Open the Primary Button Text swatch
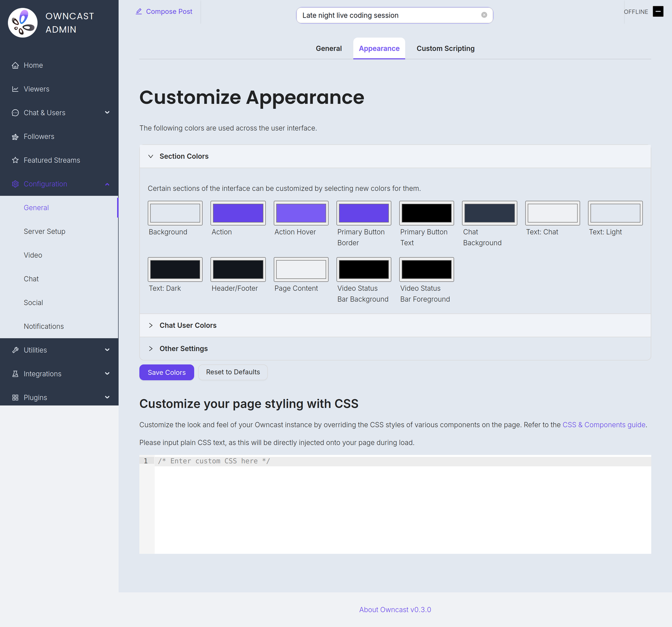Image resolution: width=672 pixels, height=627 pixels. 427,213
